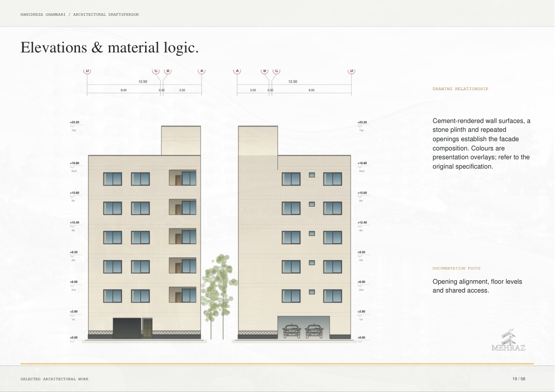Click the "+0.00" level label beside the left elevation
The height and width of the screenshot is (392, 555).
click(74, 338)
